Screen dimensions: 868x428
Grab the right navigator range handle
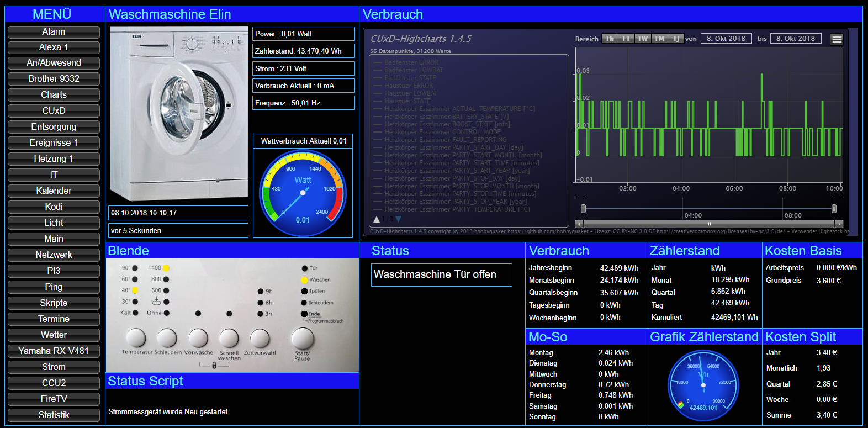(x=834, y=209)
